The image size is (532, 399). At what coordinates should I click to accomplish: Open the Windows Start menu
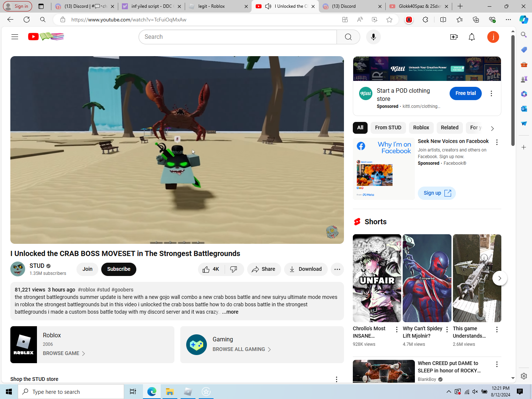coord(9,392)
